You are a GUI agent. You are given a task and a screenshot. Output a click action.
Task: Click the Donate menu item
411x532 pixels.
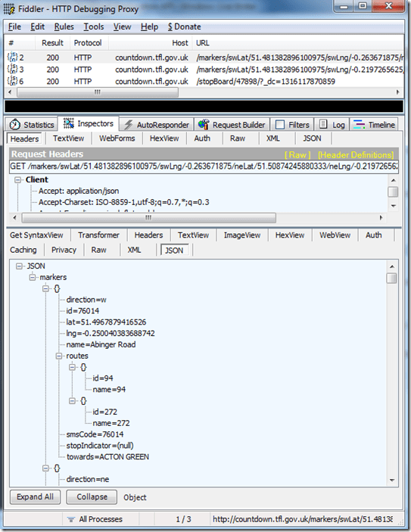184,26
